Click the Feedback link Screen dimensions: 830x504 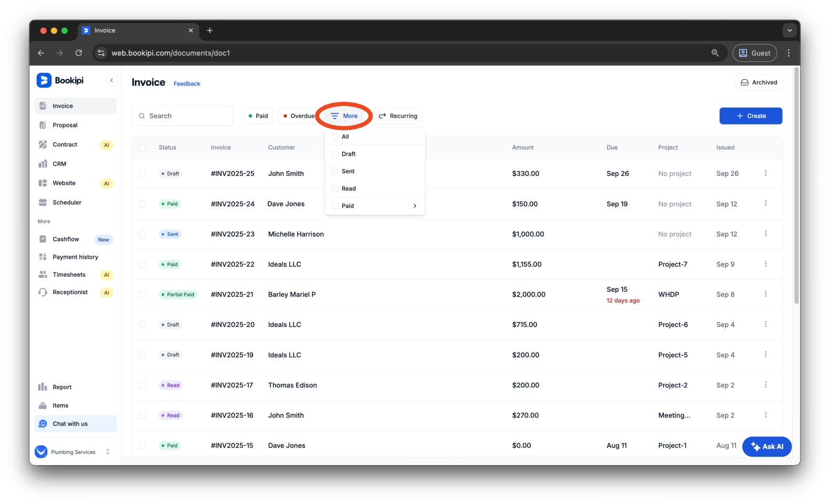click(187, 84)
